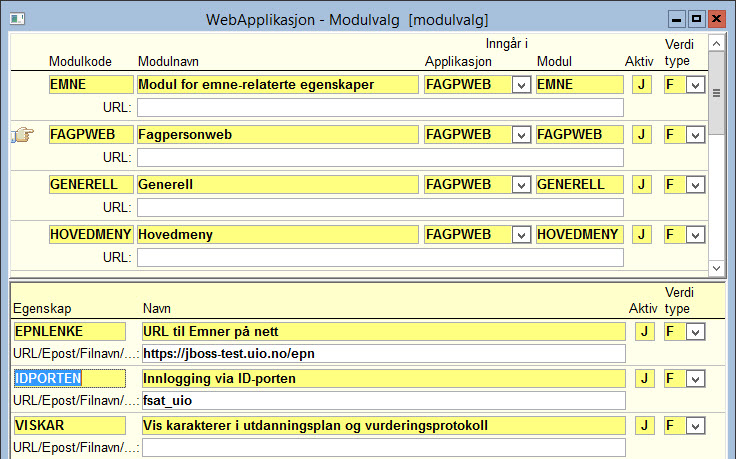Click the window system menu icon

pyautogui.click(x=17, y=19)
